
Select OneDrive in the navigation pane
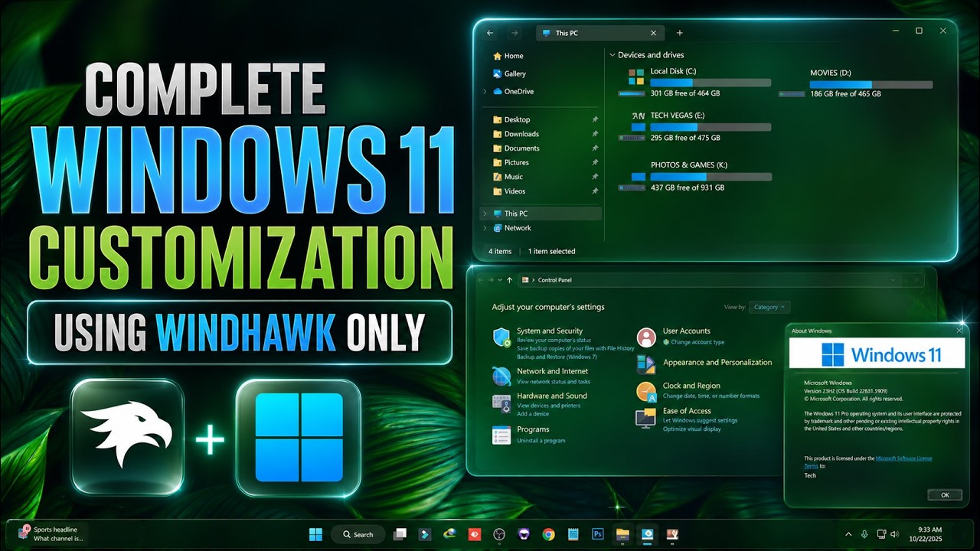pyautogui.click(x=513, y=91)
